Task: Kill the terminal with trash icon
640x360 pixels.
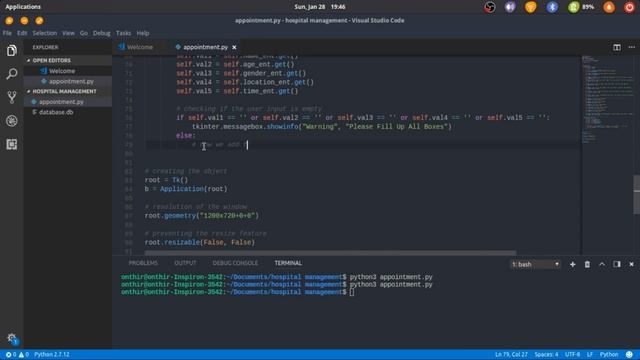Action: [x=587, y=264]
